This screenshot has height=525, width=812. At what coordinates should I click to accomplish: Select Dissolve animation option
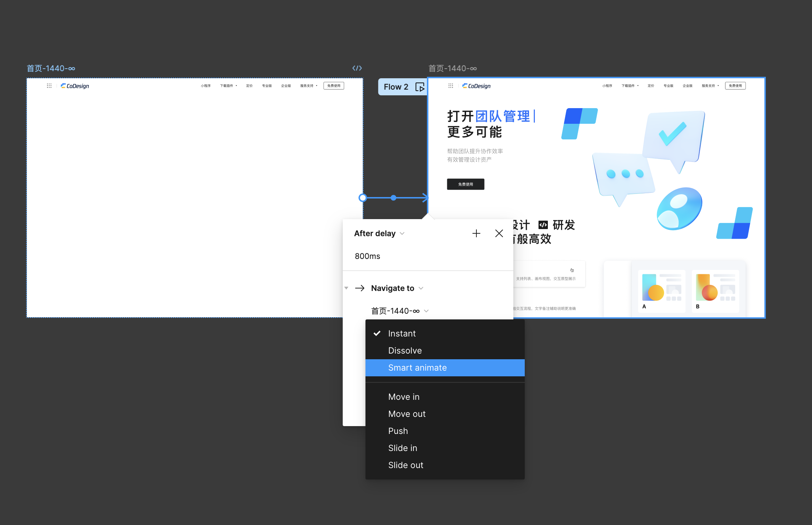click(445, 351)
